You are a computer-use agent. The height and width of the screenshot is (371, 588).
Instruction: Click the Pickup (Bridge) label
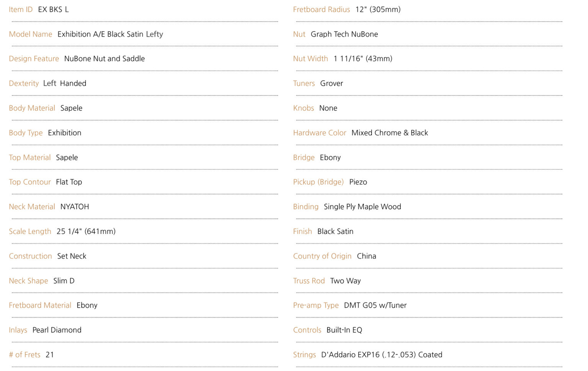318,182
